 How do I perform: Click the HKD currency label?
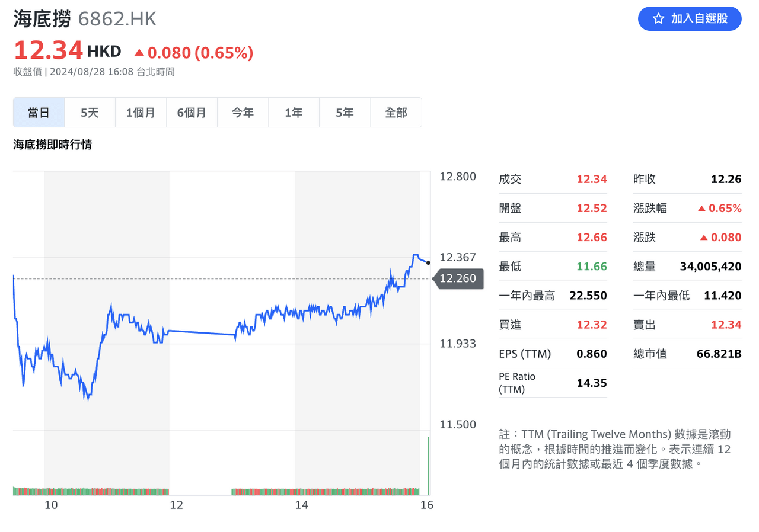click(x=104, y=52)
